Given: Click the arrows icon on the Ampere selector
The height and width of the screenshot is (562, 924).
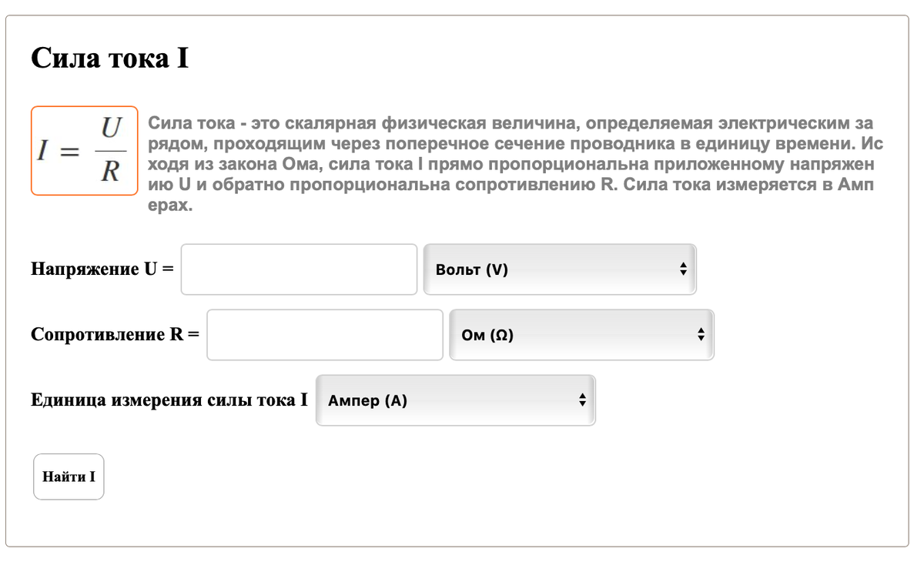Looking at the screenshot, I should click(x=583, y=400).
